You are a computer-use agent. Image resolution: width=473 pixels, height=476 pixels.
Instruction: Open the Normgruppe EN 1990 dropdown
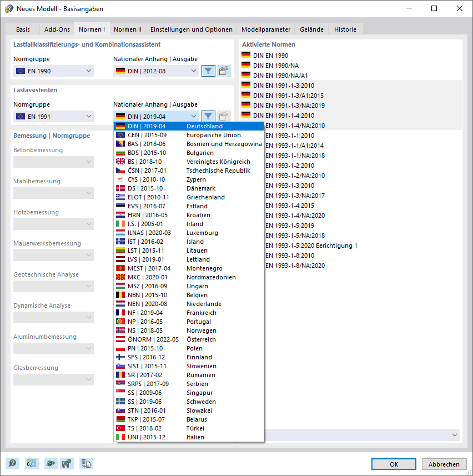tap(53, 71)
